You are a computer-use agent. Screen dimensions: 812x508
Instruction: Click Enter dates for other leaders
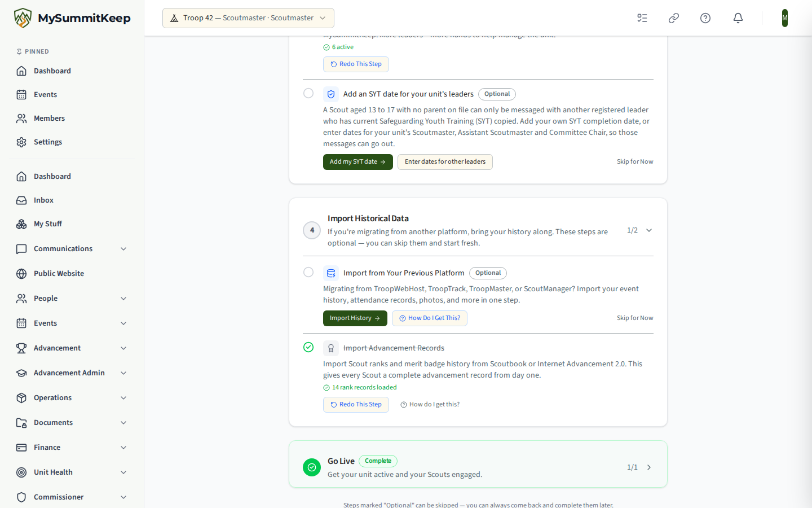445,162
